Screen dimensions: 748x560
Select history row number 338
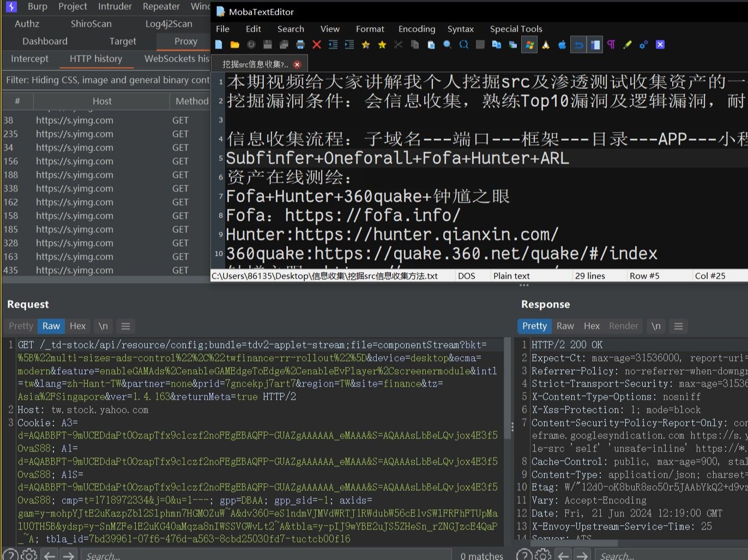pyautogui.click(x=106, y=189)
